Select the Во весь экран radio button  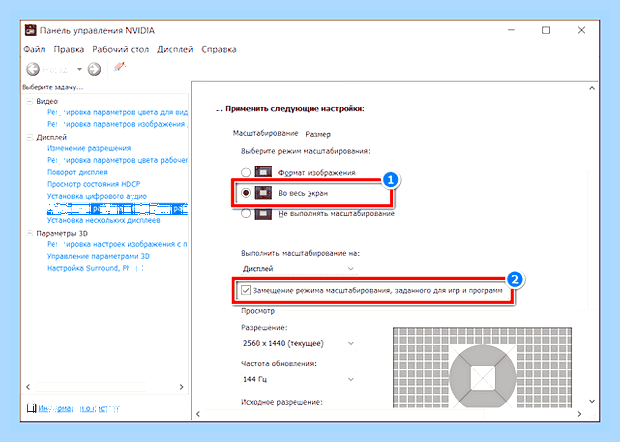click(246, 193)
